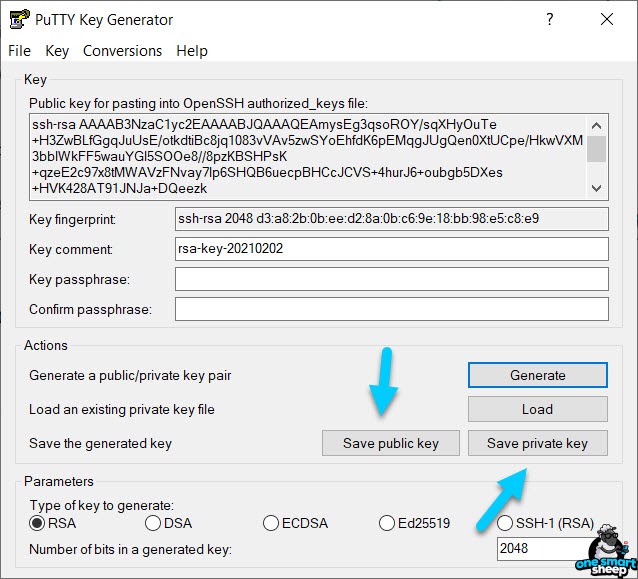Click the Confirm passphrase field
Viewport: 638px width, 579px height.
[392, 309]
